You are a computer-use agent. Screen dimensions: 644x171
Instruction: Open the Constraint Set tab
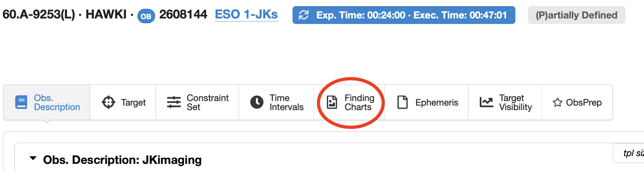[207, 102]
